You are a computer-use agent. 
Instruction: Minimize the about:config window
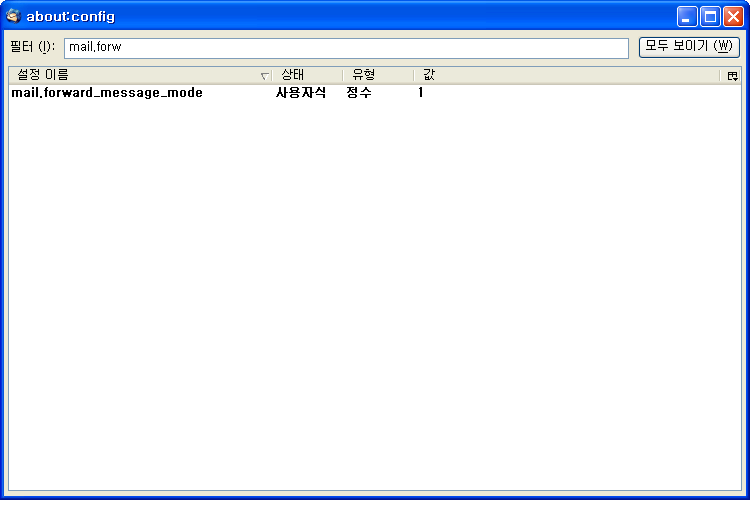[687, 17]
